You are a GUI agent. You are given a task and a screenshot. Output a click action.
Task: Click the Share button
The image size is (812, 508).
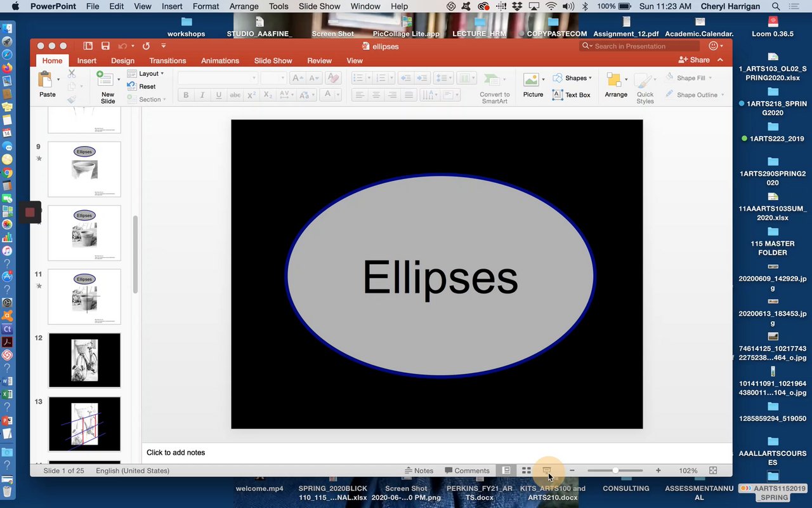coord(694,60)
